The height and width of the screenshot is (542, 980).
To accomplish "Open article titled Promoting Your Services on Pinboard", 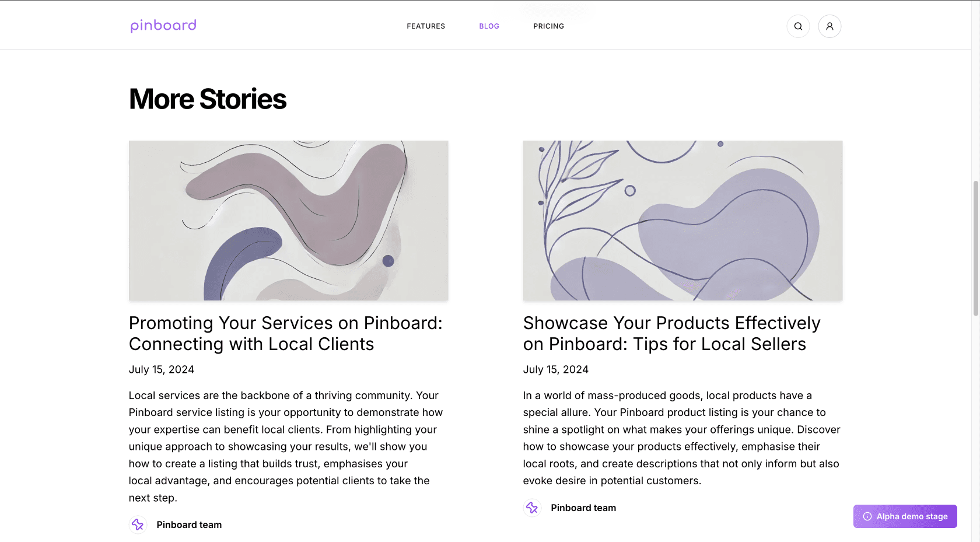I will [286, 334].
